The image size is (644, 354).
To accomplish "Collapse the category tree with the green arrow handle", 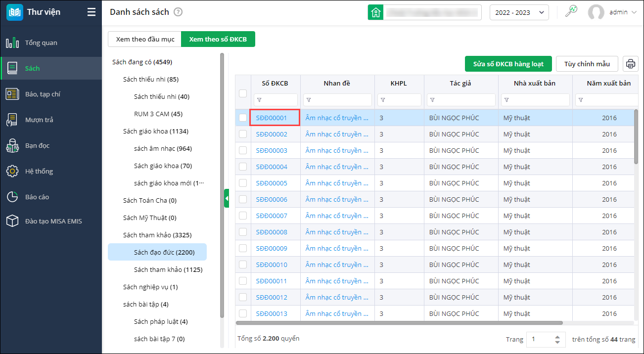I will pyautogui.click(x=227, y=198).
